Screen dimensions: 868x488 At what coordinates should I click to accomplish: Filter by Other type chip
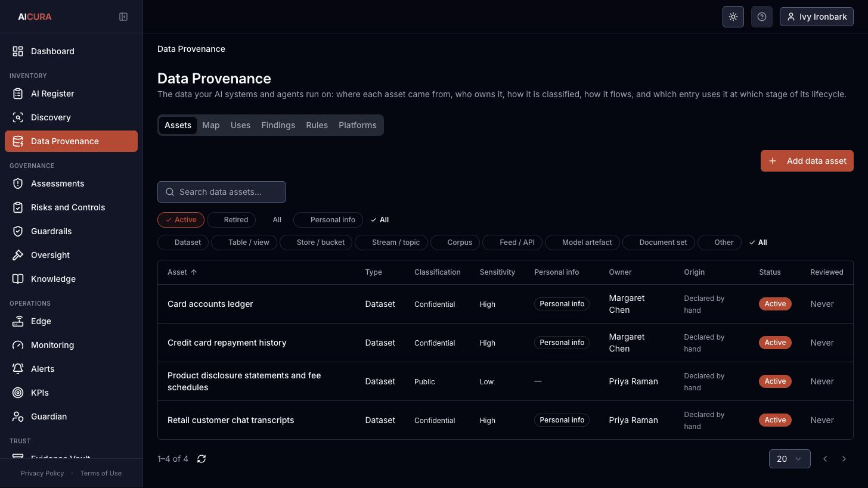(719, 243)
